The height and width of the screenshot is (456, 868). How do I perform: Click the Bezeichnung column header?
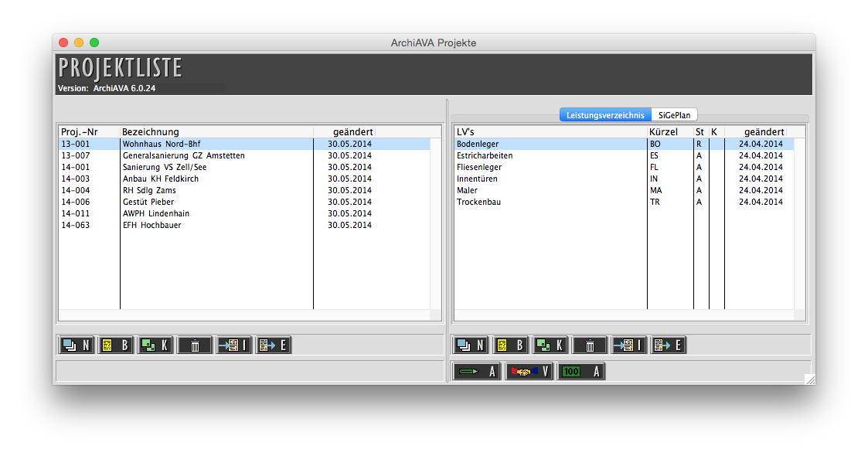tap(216, 131)
